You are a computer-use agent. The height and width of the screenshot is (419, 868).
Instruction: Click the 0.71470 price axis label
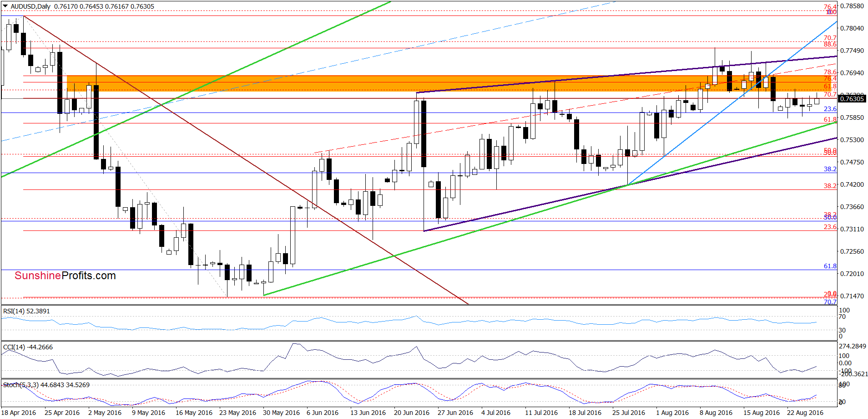[852, 296]
